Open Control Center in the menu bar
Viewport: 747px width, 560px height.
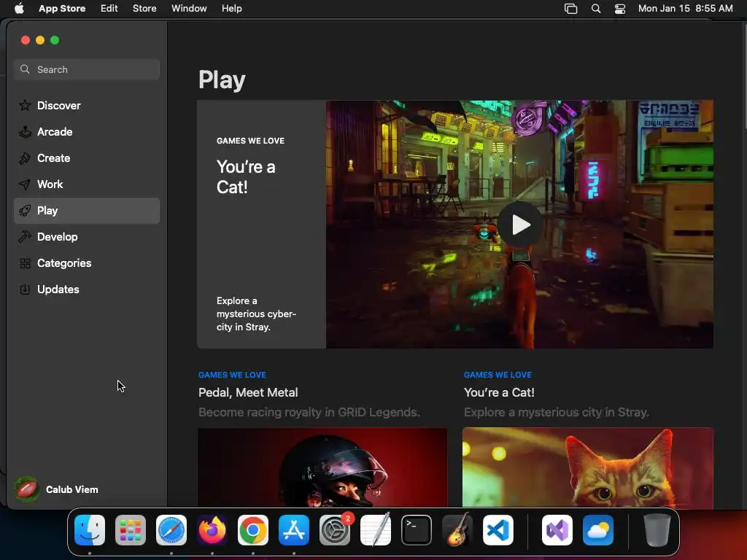click(620, 9)
